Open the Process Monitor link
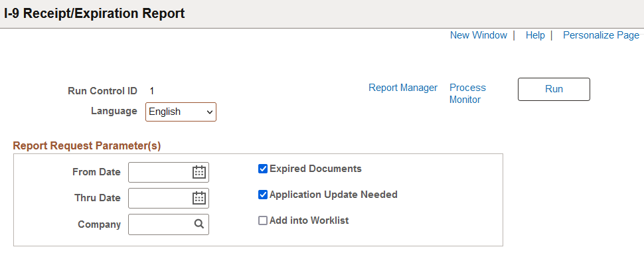 [467, 94]
